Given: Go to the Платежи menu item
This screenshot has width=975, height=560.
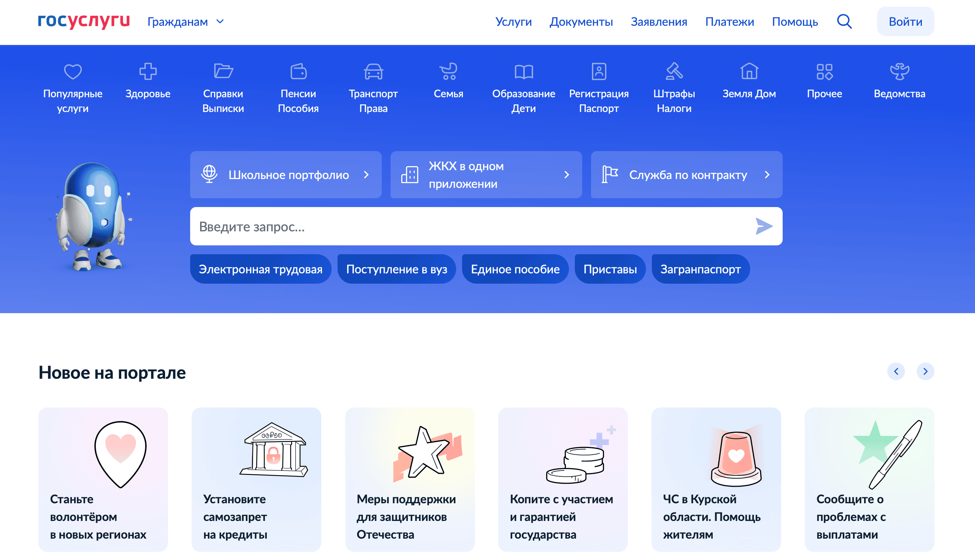Looking at the screenshot, I should [729, 22].
